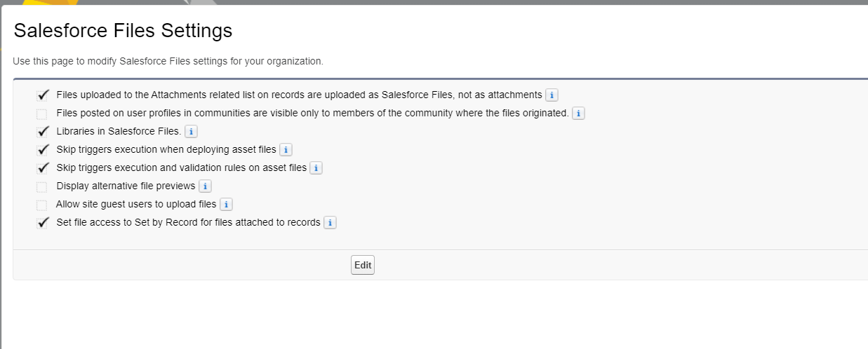The image size is (868, 349).
Task: Click info icon beside Attachments upload setting
Action: (552, 95)
